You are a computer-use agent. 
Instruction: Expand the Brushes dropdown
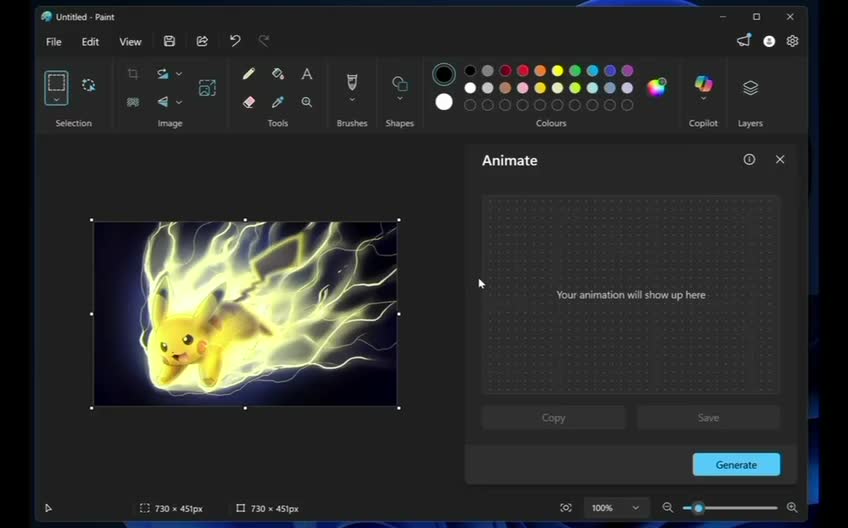coord(352,100)
